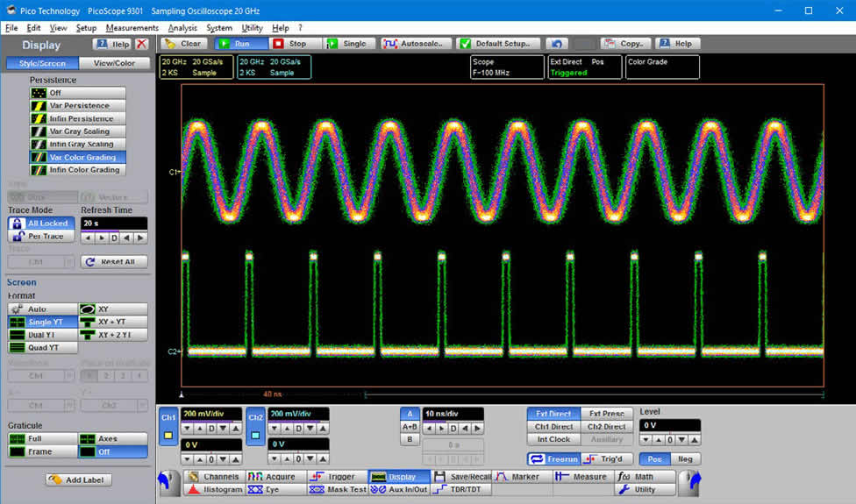The height and width of the screenshot is (504, 856).
Task: Select XY + 2 YT format
Action: coord(113,334)
